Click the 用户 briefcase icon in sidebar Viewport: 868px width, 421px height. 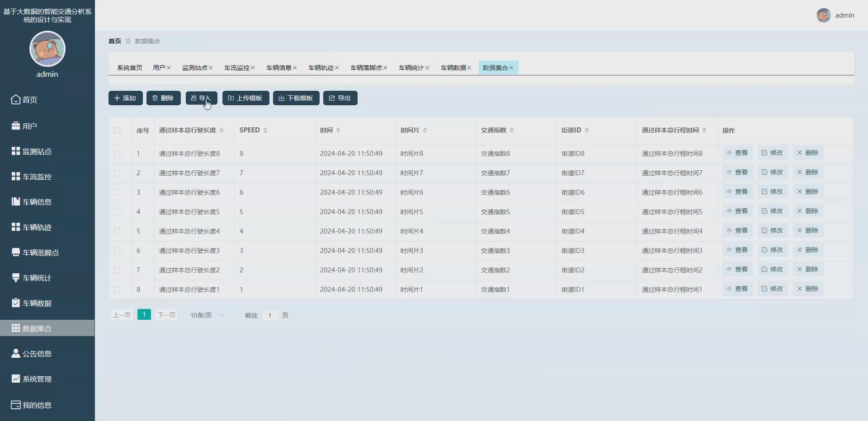(x=16, y=126)
